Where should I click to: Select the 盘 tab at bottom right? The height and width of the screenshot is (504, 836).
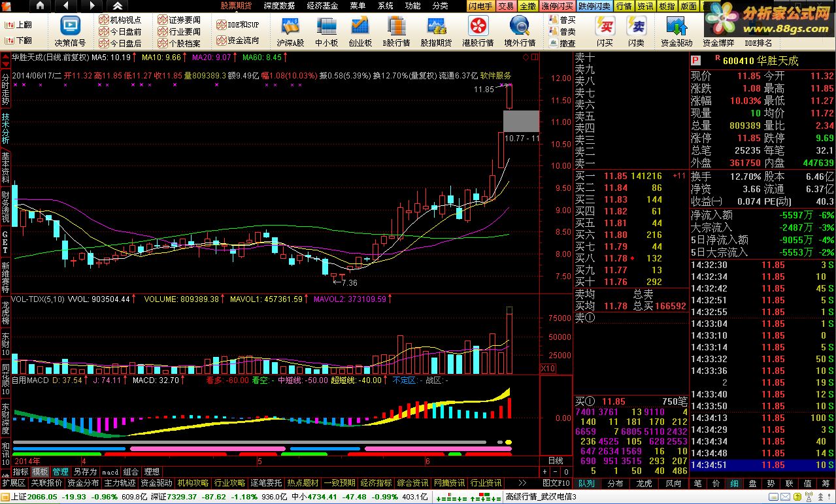click(x=753, y=483)
